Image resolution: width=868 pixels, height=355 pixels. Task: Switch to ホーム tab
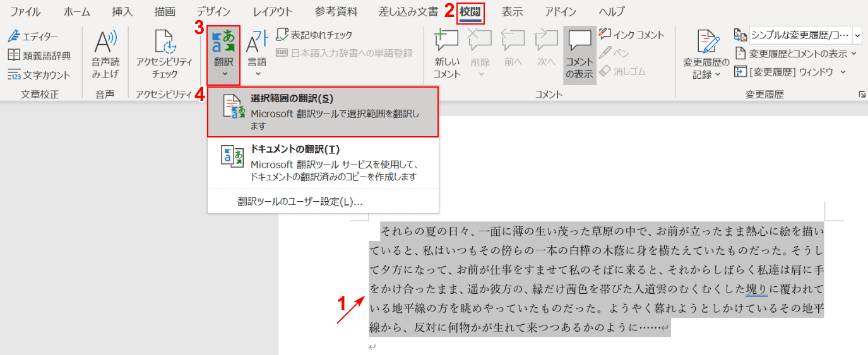pyautogui.click(x=78, y=11)
